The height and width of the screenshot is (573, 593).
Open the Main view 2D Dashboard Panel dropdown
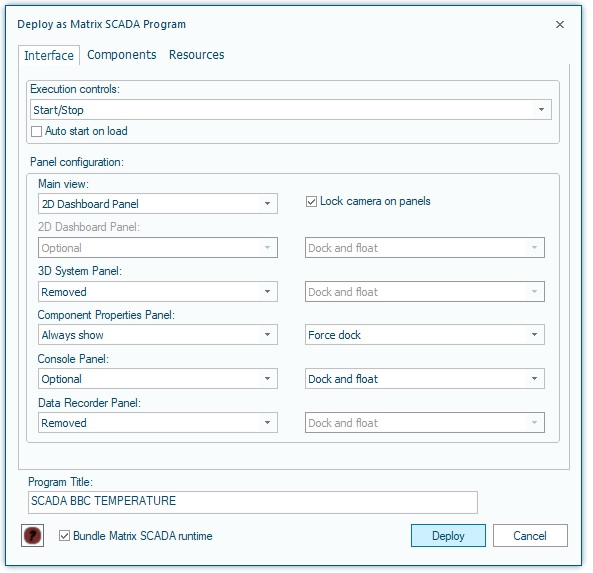[x=158, y=204]
